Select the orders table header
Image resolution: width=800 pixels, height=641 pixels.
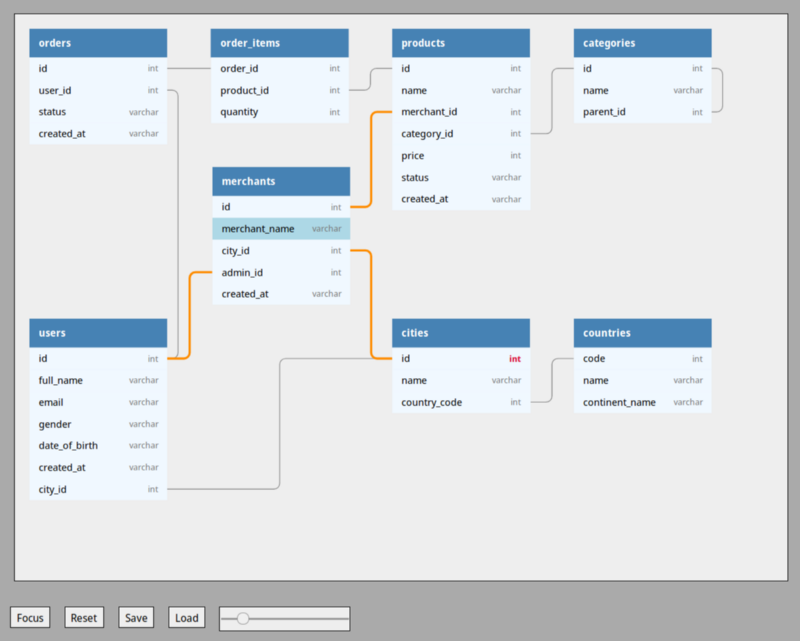point(98,43)
